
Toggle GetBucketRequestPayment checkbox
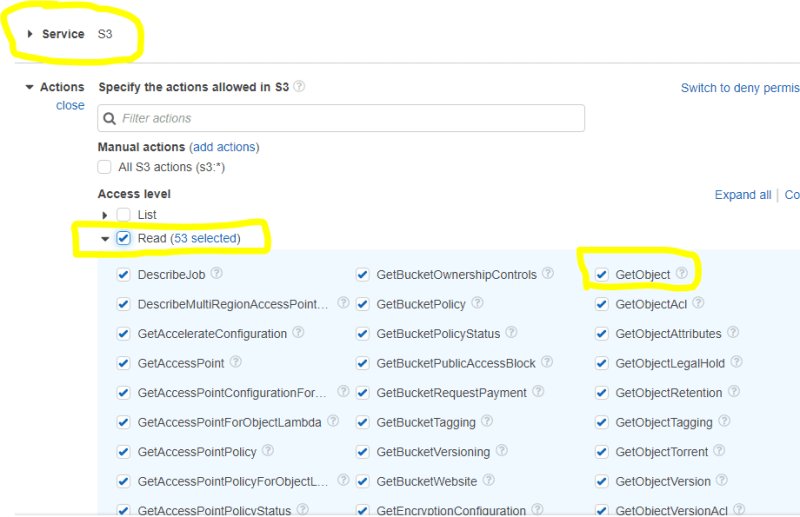tap(362, 393)
